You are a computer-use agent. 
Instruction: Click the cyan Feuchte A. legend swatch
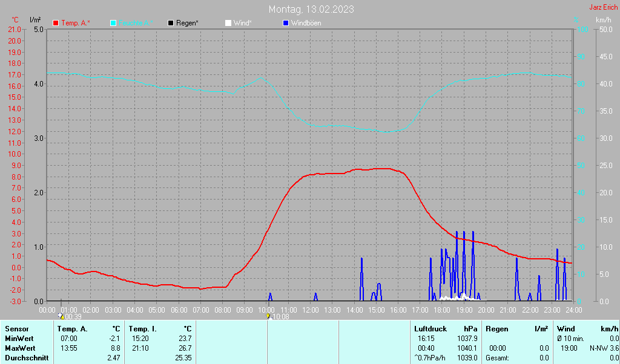point(113,24)
